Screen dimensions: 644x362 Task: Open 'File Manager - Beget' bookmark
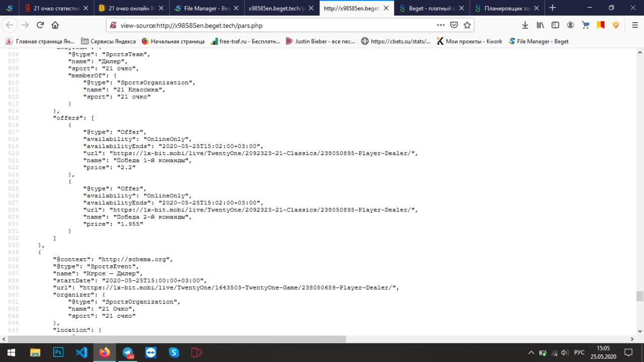tap(539, 41)
